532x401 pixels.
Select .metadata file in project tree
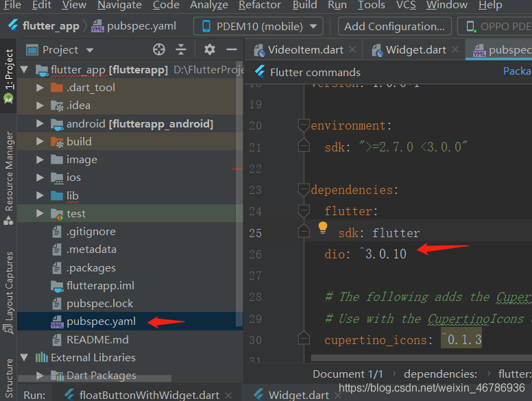coord(91,250)
